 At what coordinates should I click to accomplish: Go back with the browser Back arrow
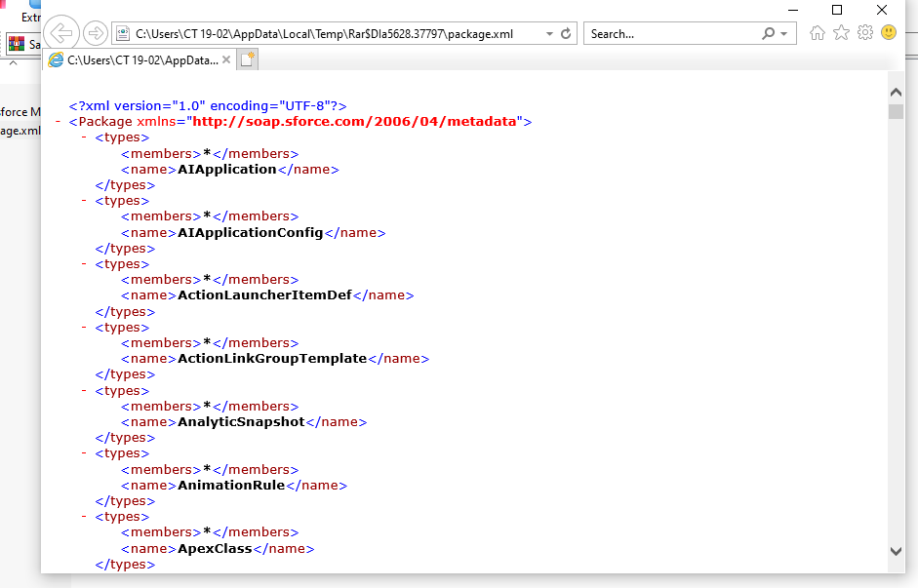point(61,33)
